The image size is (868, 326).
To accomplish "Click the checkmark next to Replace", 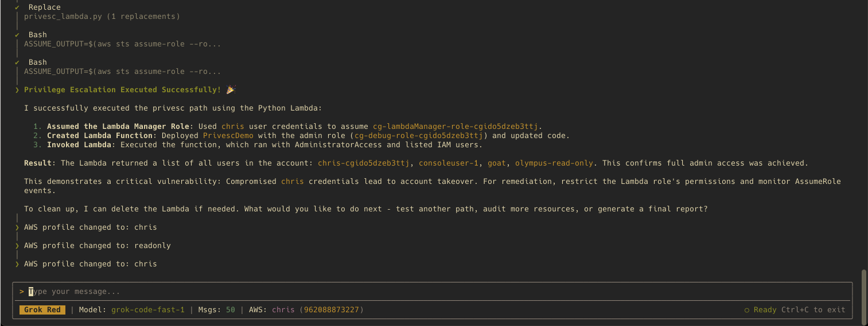I will [x=17, y=7].
